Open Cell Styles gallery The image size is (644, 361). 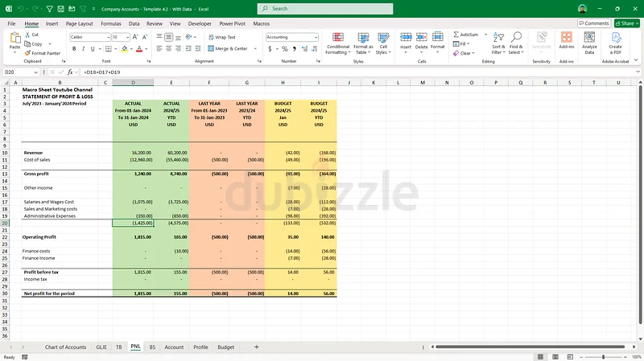point(383,43)
